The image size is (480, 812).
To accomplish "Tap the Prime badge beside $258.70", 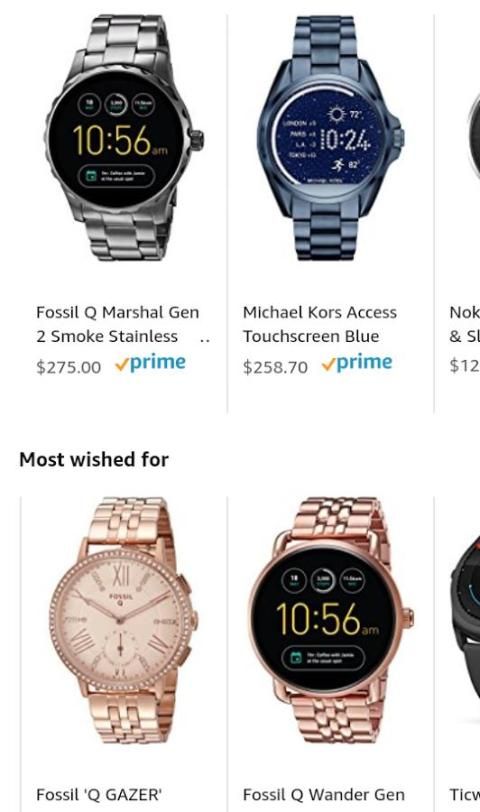I will point(357,364).
